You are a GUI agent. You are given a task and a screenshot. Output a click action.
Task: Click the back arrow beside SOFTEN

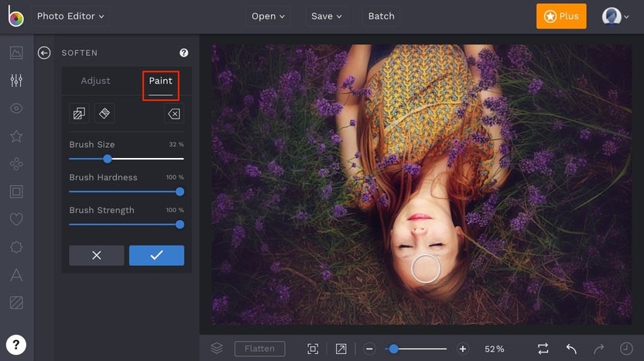pos(44,53)
